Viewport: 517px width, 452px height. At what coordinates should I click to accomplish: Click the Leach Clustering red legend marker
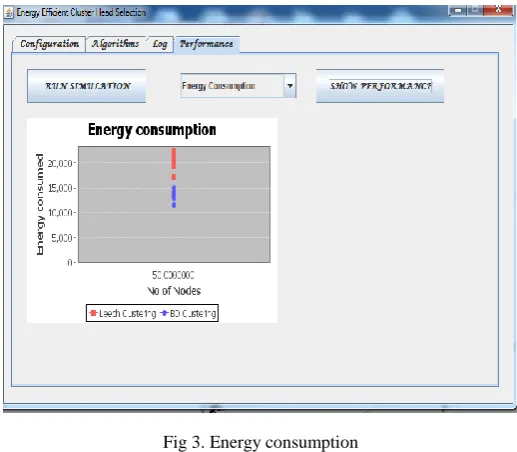click(93, 313)
